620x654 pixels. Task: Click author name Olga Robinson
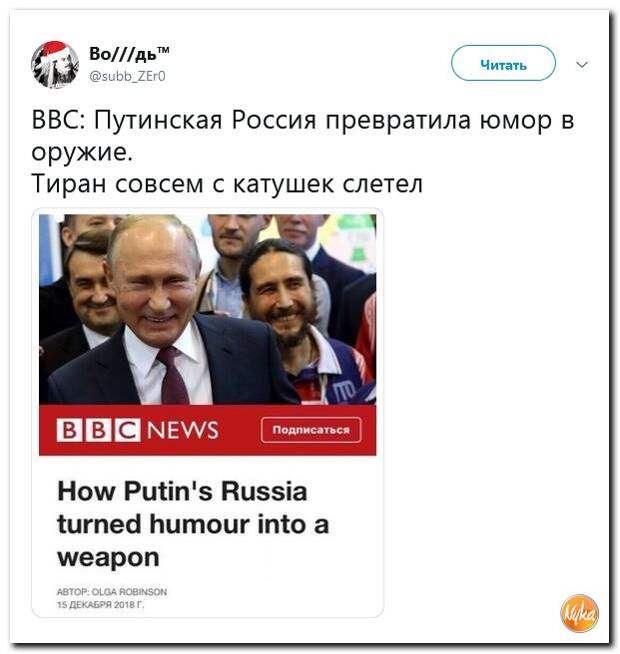[x=129, y=592]
